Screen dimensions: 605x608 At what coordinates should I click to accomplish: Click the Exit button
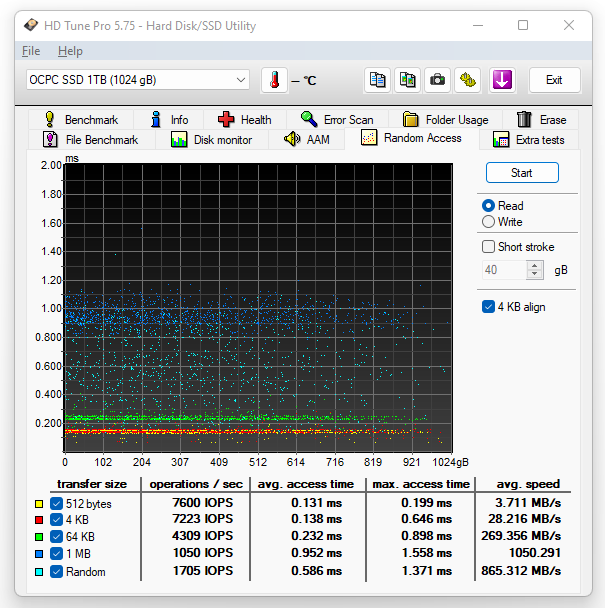tap(555, 80)
